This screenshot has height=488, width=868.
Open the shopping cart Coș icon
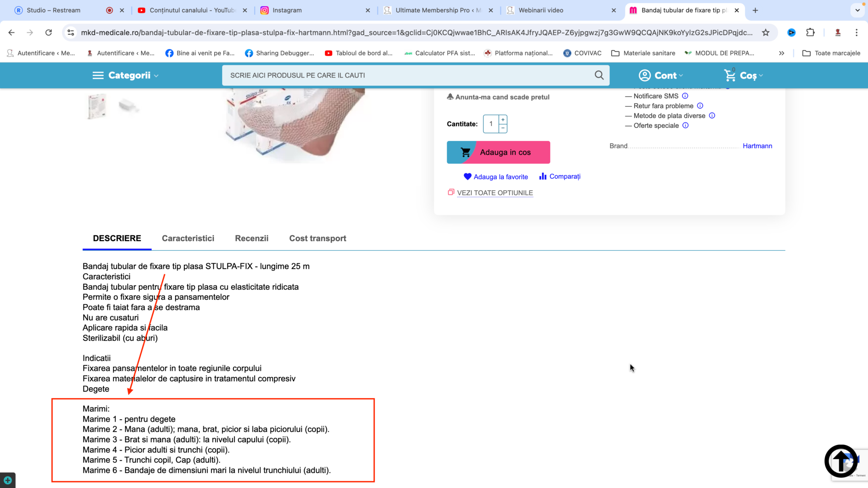pyautogui.click(x=730, y=75)
